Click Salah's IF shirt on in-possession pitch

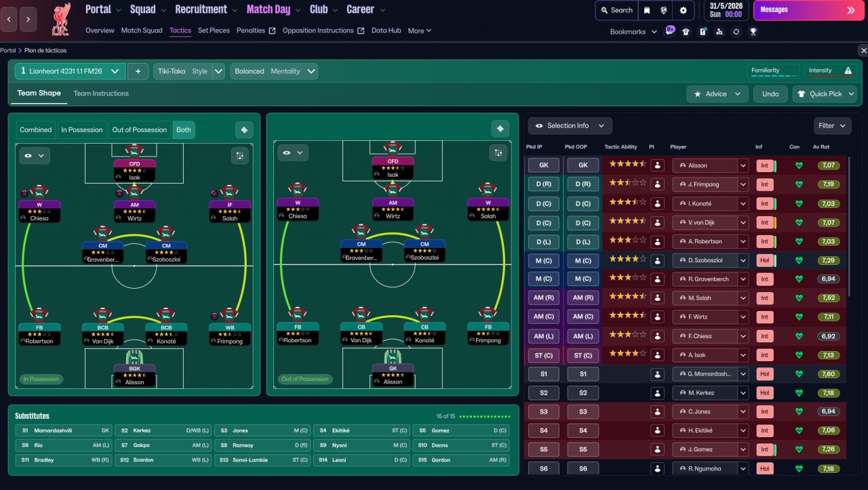(229, 192)
